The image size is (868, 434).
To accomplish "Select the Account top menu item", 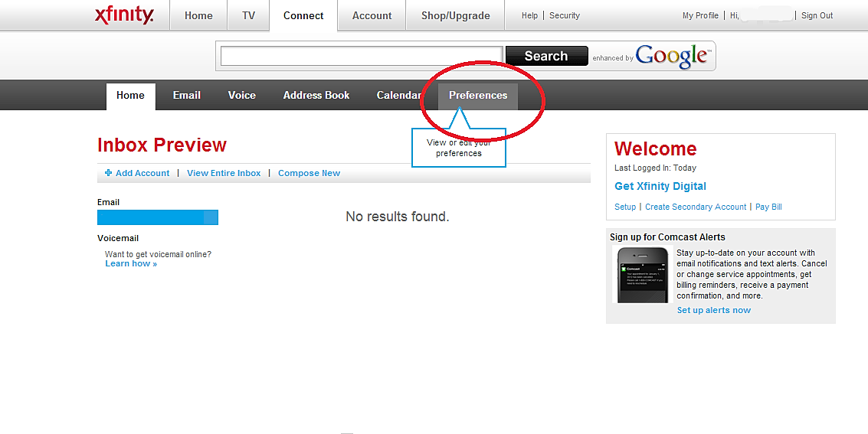I will (x=372, y=15).
